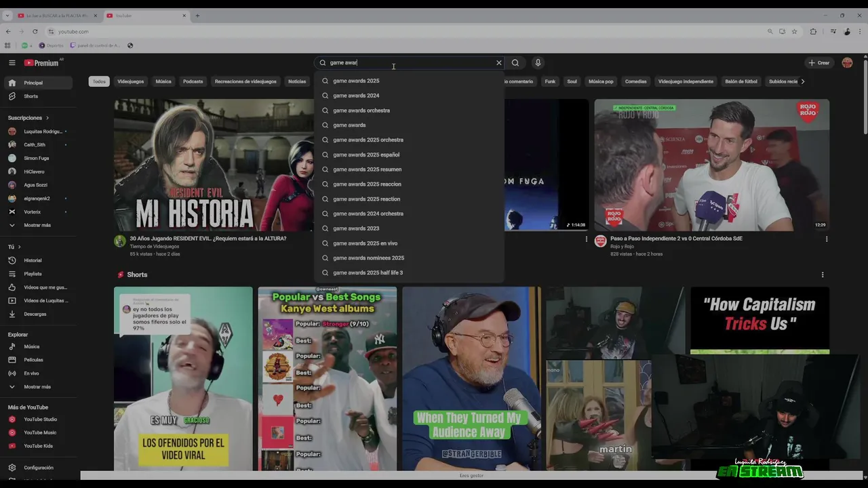Image resolution: width=868 pixels, height=488 pixels.
Task: Open YouTube Music link
Action: pyautogui.click(x=37, y=432)
